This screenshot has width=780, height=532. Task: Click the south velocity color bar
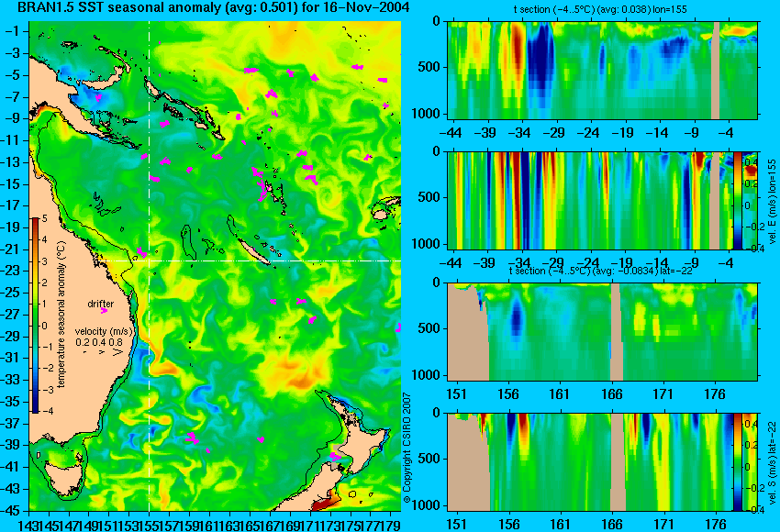738,462
